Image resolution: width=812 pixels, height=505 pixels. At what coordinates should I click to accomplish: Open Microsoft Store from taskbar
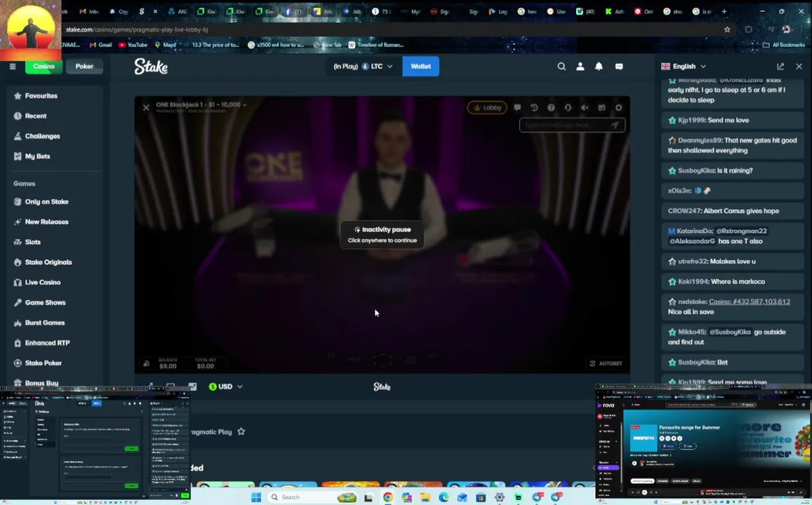481,497
